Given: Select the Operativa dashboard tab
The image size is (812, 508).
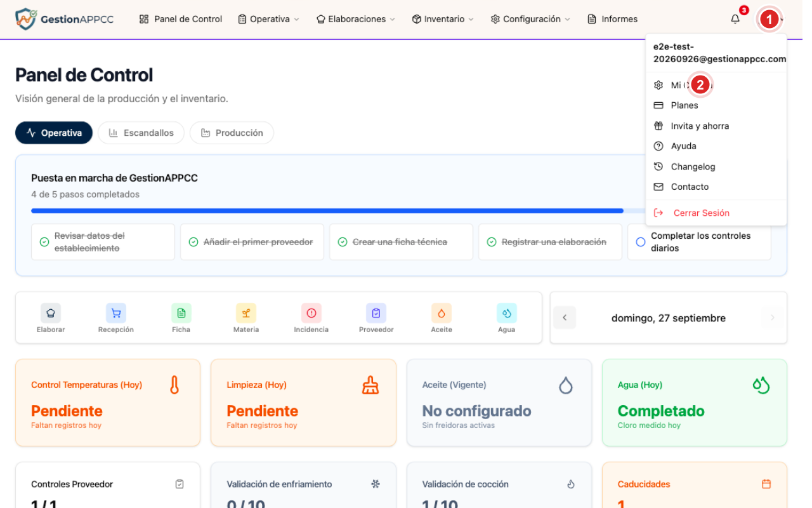Looking at the screenshot, I should coord(54,133).
